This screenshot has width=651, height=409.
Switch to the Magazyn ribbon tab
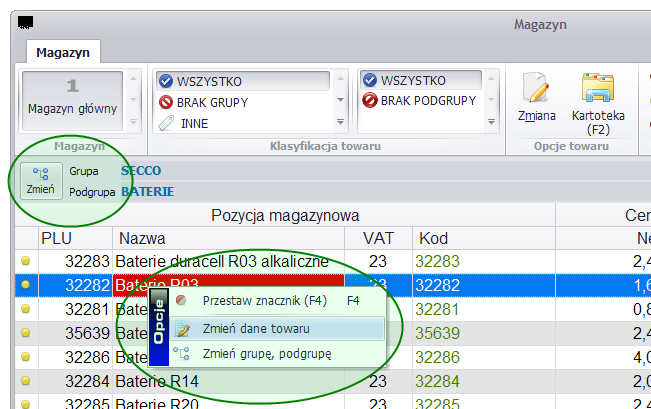click(x=63, y=53)
